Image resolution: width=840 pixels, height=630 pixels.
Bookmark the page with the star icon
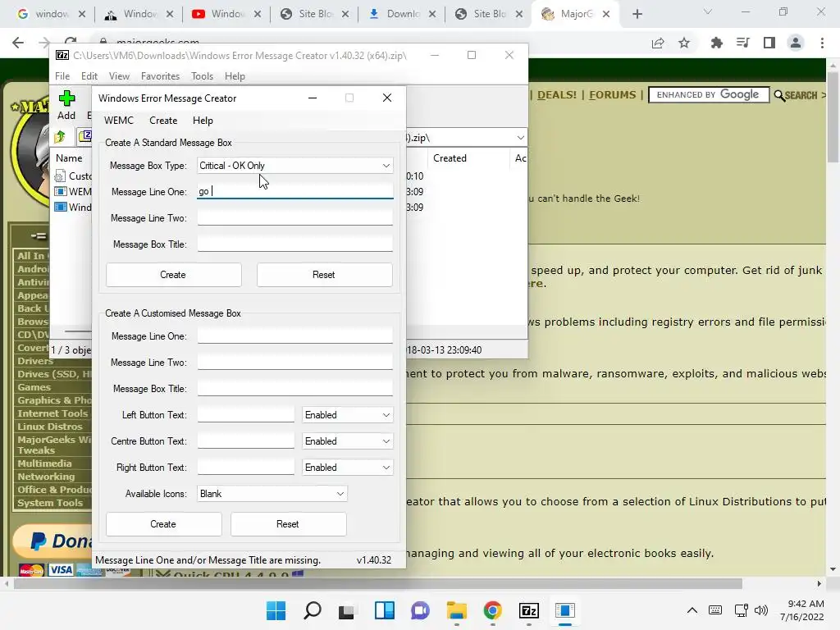684,43
